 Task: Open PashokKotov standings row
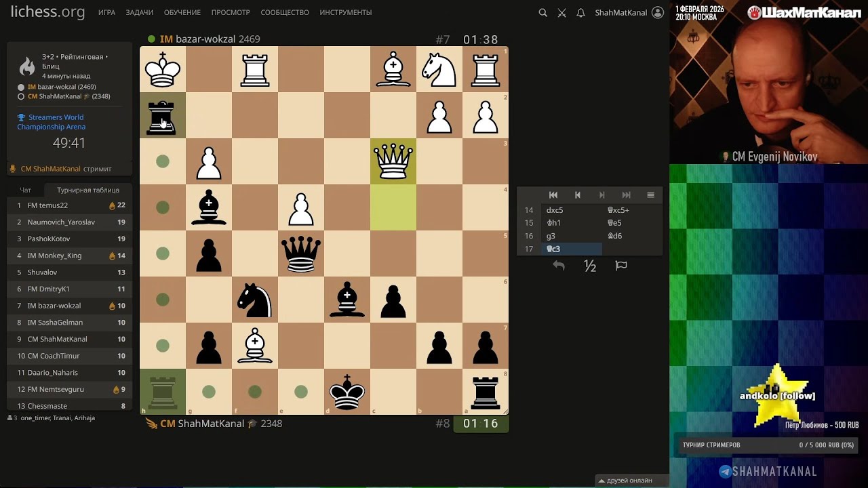71,239
